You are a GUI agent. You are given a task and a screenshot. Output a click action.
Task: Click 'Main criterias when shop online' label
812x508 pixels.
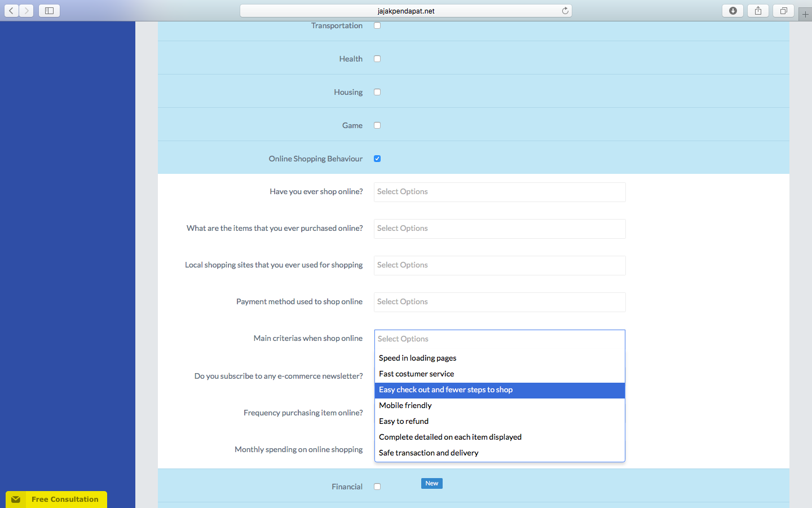coord(308,338)
